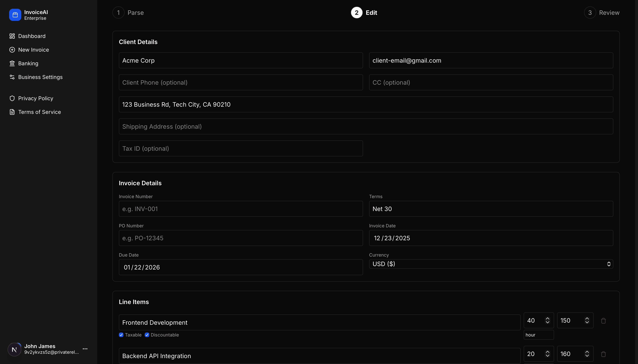This screenshot has width=638, height=364.
Task: Click the InvoiceAI logo icon
Action: click(15, 15)
